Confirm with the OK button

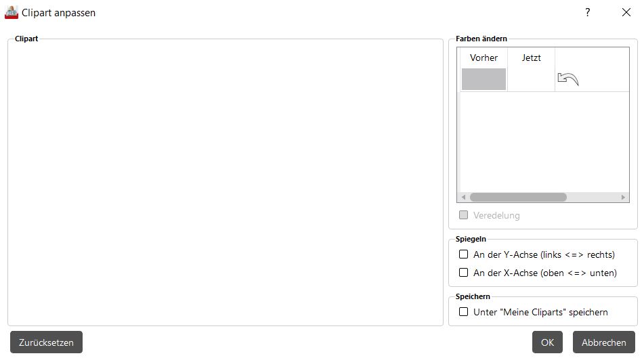[547, 342]
